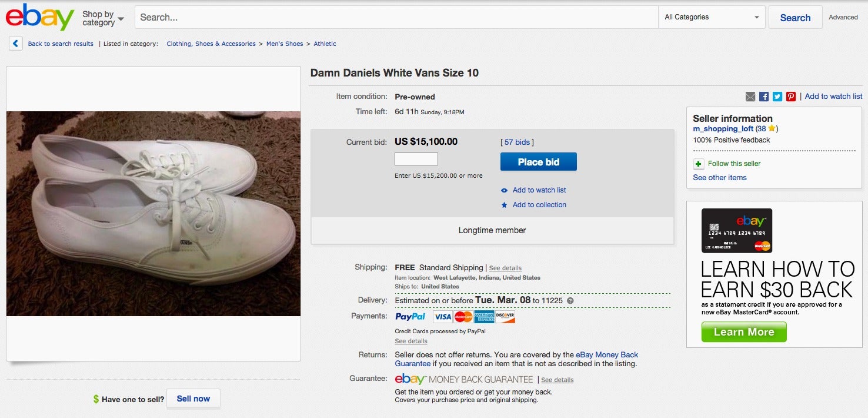The width and height of the screenshot is (868, 418).
Task: Share listing on Pinterest icon
Action: point(791,97)
